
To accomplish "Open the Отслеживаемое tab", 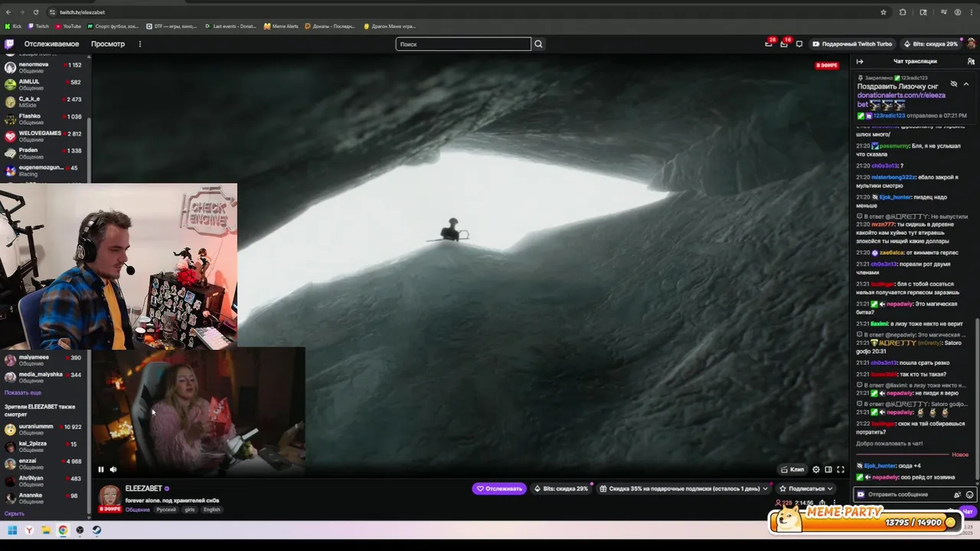I will coord(51,44).
